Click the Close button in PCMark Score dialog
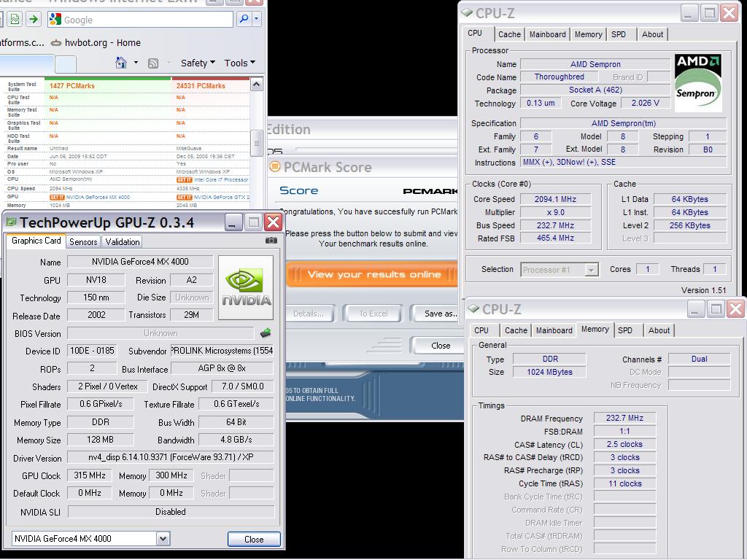 pos(438,346)
